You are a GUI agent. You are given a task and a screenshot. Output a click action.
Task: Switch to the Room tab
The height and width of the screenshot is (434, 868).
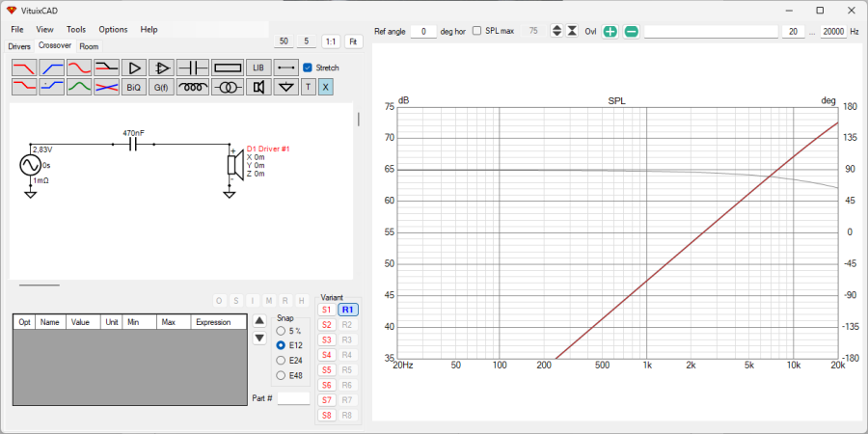pos(89,46)
